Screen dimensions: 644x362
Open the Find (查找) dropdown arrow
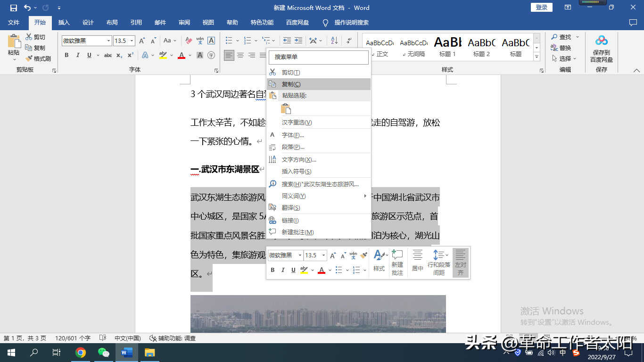click(578, 37)
